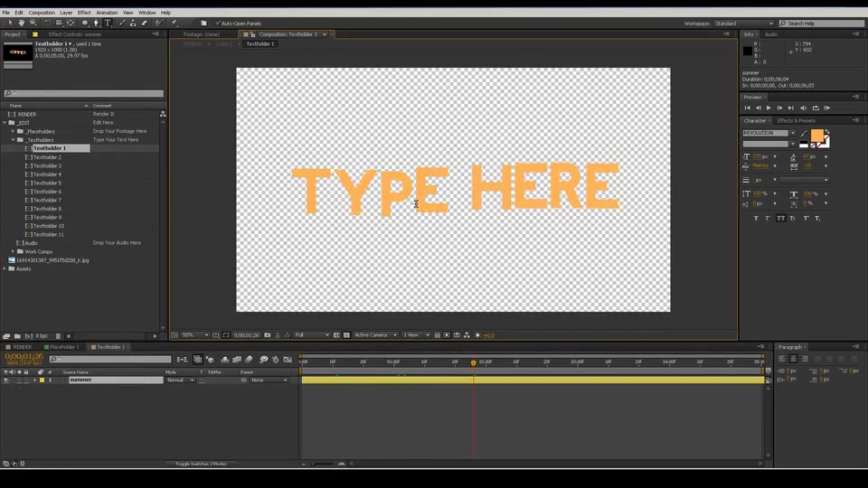Open the Animation menu
The height and width of the screenshot is (488, 868).
tap(107, 12)
